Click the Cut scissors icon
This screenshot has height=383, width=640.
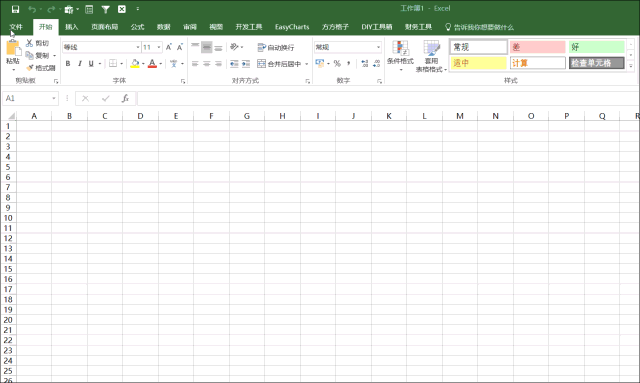29,42
